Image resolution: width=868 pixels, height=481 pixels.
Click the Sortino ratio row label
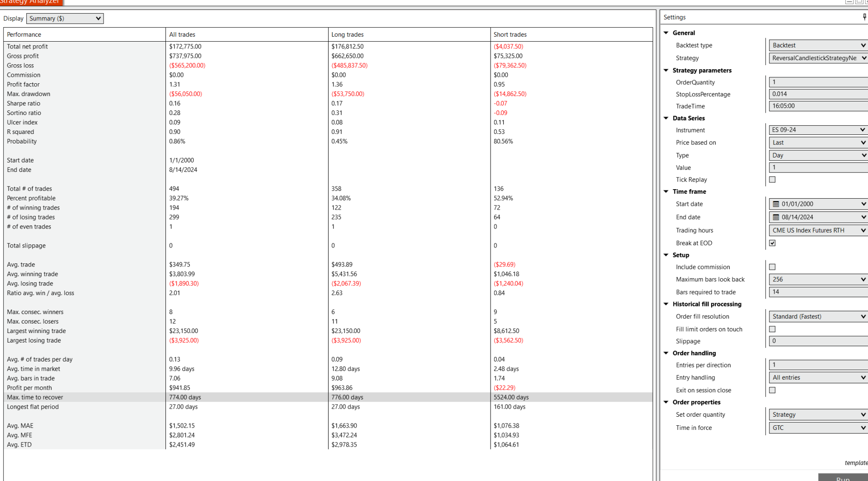pyautogui.click(x=24, y=113)
